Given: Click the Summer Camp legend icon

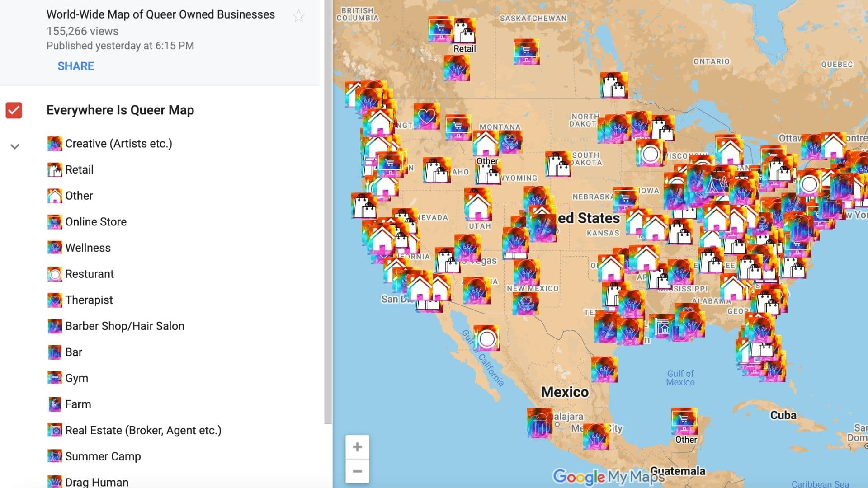Looking at the screenshot, I should [54, 456].
